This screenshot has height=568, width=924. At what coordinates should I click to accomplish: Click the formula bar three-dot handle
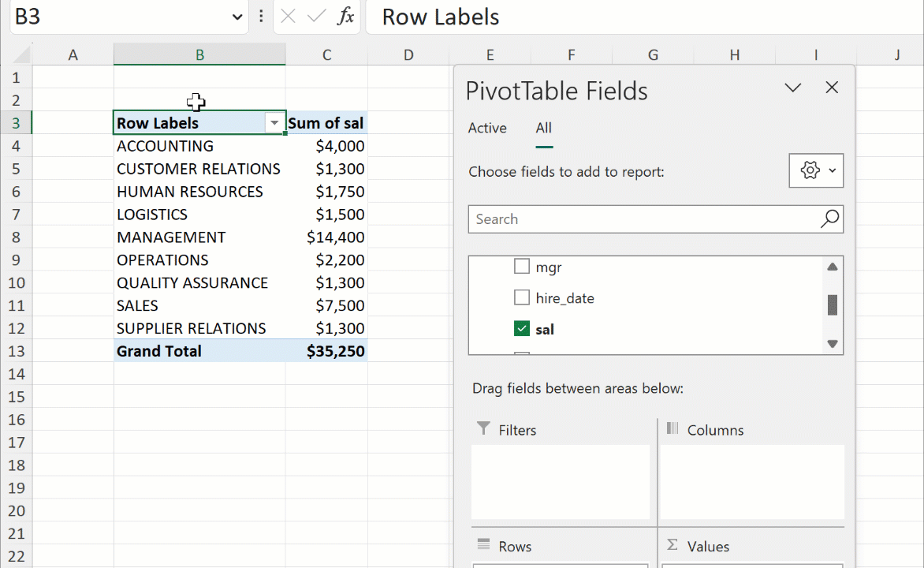[261, 17]
